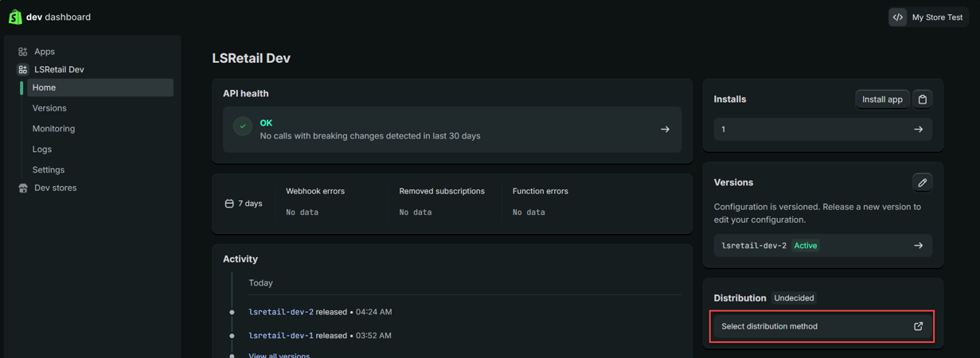This screenshot has width=980, height=358.
Task: Open the lsretail-dev-2 active version arrow
Action: point(918,246)
